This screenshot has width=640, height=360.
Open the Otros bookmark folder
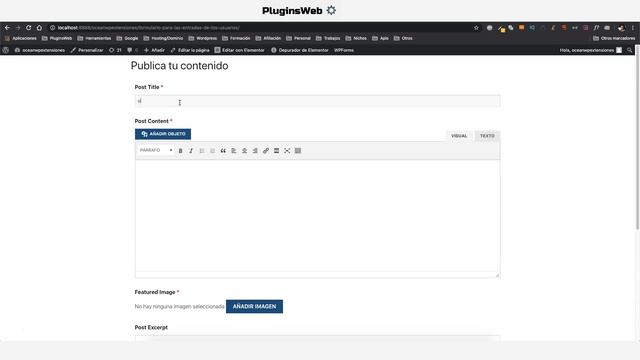tap(403, 38)
